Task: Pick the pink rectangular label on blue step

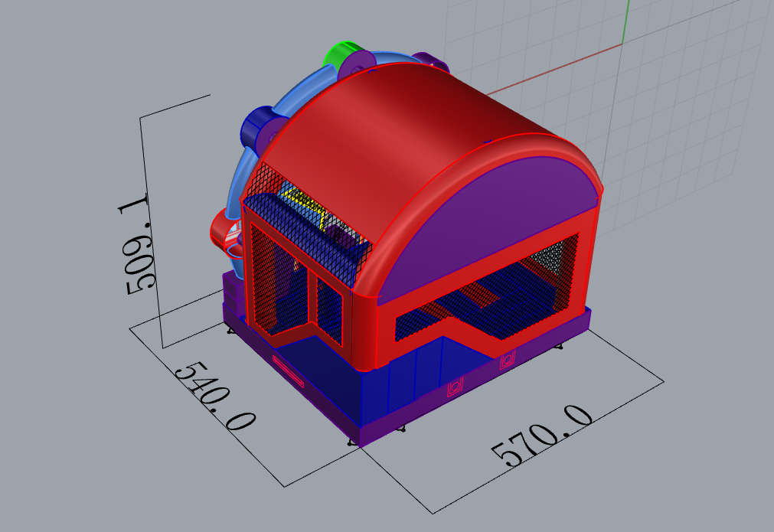Action: point(289,371)
